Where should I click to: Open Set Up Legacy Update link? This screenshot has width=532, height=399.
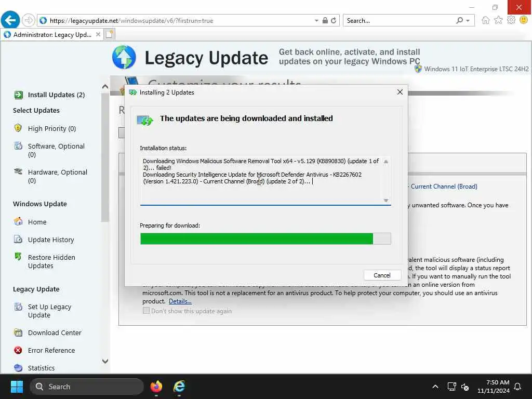pos(49,311)
